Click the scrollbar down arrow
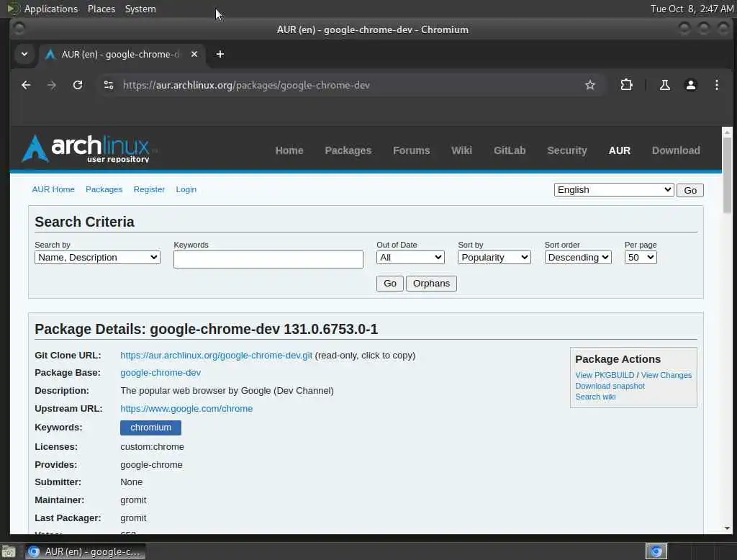The image size is (737, 560). (727, 528)
